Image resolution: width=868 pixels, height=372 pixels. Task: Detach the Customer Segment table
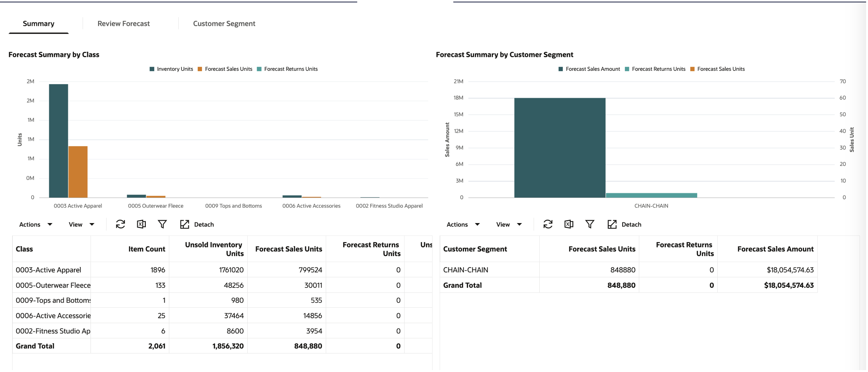coord(612,224)
